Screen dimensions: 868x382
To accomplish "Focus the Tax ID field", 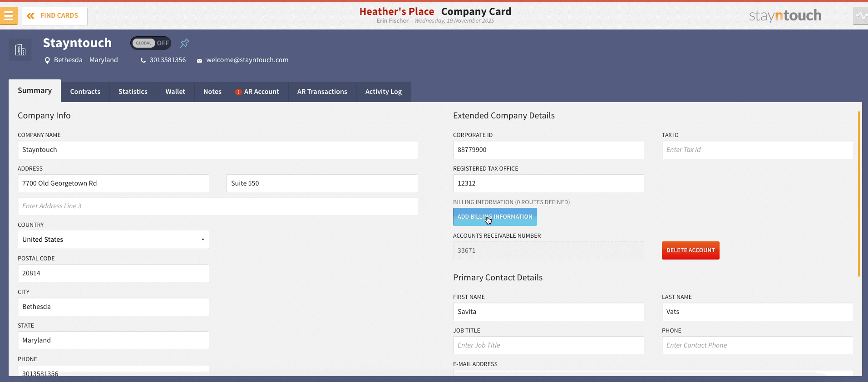I will point(757,150).
